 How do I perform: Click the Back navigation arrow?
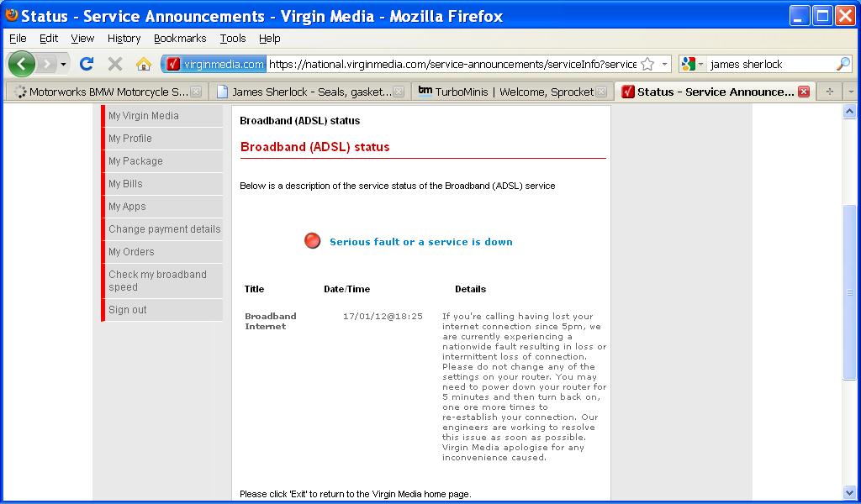pyautogui.click(x=21, y=64)
